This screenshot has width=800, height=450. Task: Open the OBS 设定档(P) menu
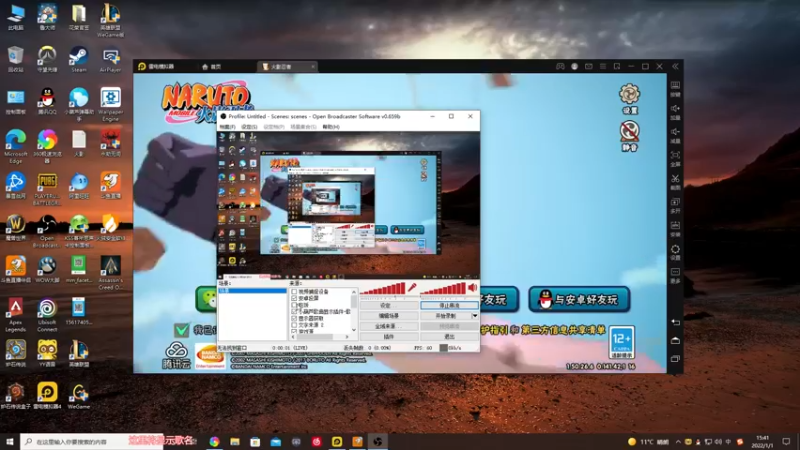[x=274, y=127]
